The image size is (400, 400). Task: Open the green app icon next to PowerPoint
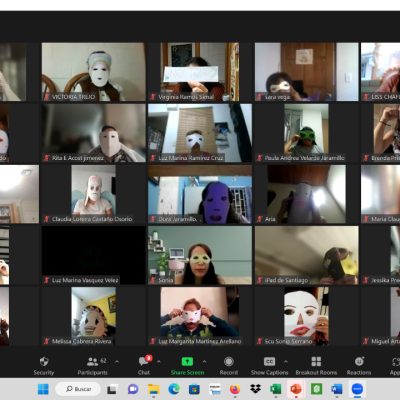click(316, 389)
